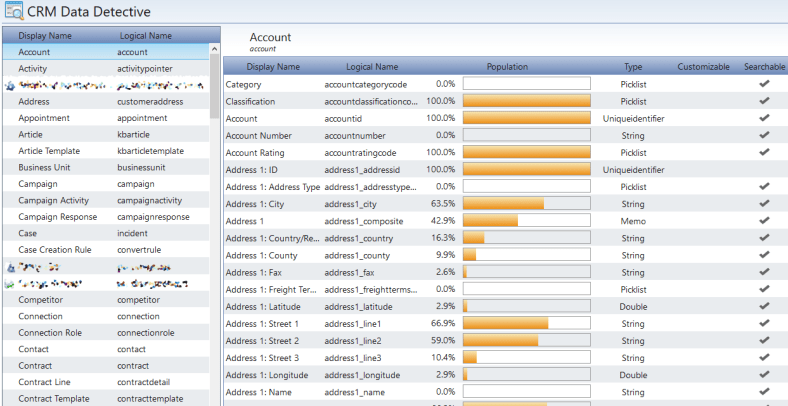The width and height of the screenshot is (788, 406).
Task: Click the Searchable checkmark for Address 1: Latitude
Action: click(764, 306)
